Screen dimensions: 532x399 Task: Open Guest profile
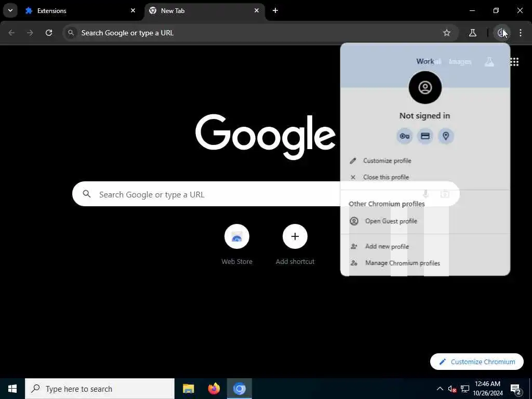tap(425, 221)
